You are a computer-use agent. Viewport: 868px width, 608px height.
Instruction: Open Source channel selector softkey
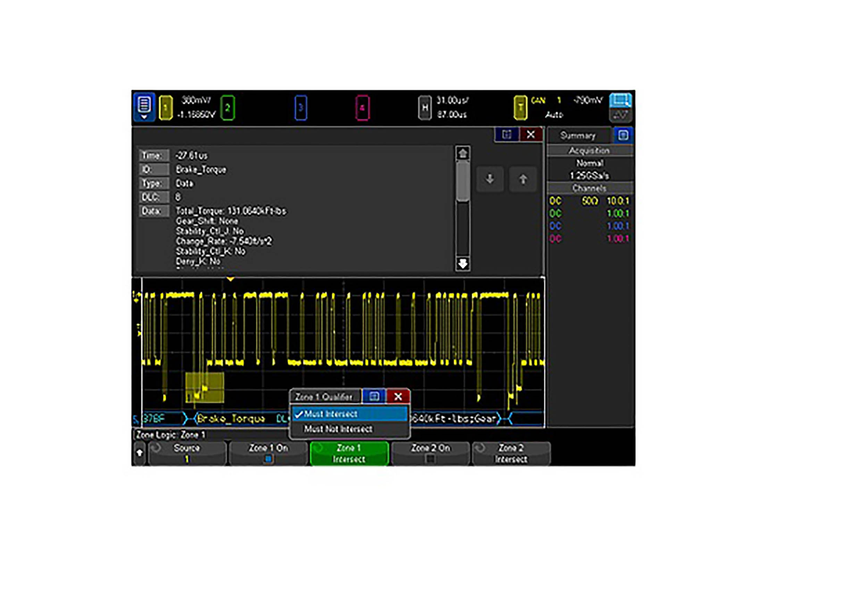coord(187,453)
